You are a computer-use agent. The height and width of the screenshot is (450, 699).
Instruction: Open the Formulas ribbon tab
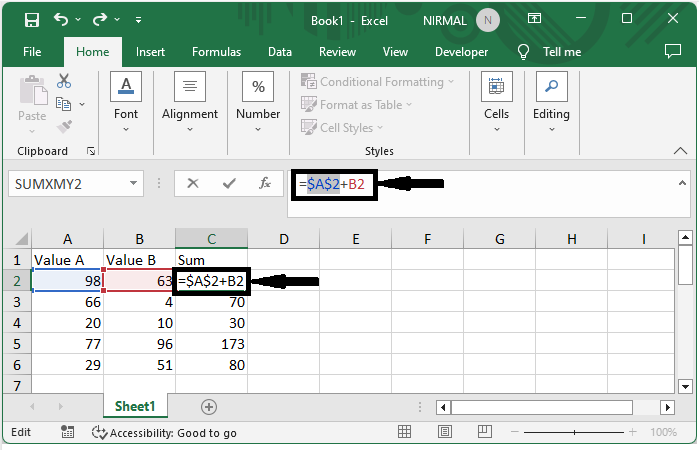pyautogui.click(x=216, y=52)
